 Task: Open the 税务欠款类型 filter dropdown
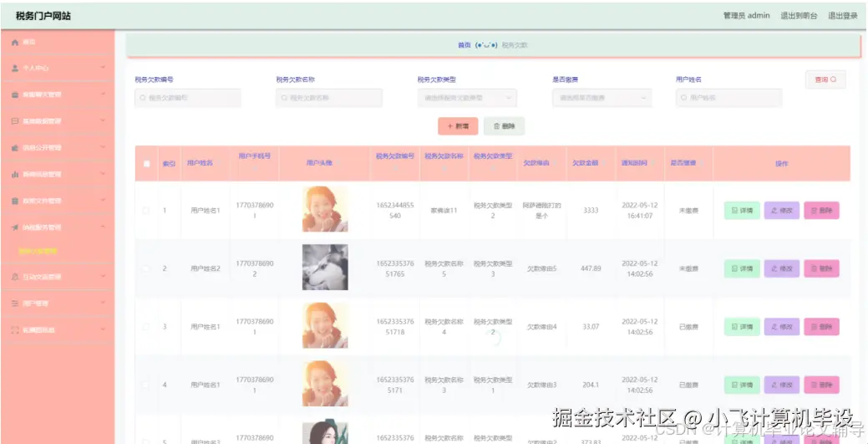[x=467, y=98]
